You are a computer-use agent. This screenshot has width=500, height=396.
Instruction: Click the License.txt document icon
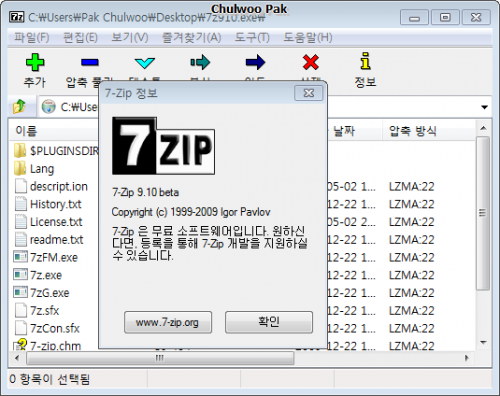21,221
